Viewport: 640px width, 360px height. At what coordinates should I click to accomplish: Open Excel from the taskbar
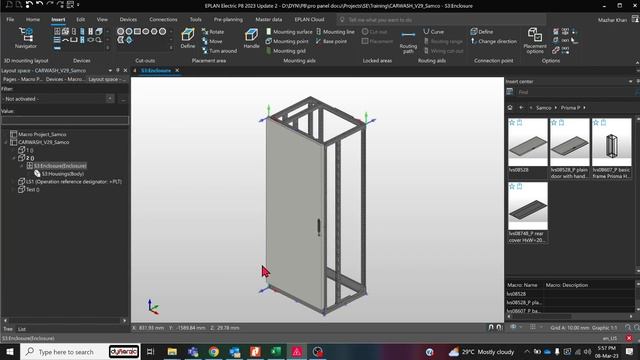point(276,351)
